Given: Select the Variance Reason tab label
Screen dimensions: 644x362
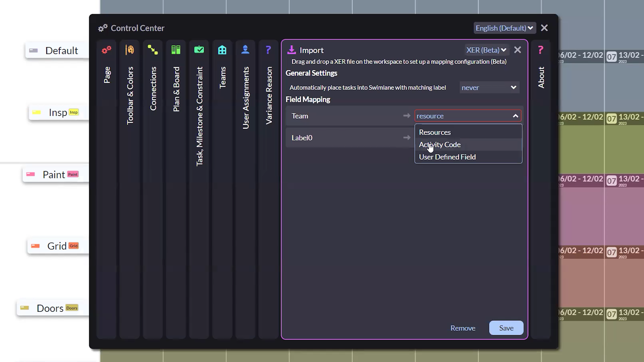Looking at the screenshot, I should click(x=269, y=96).
